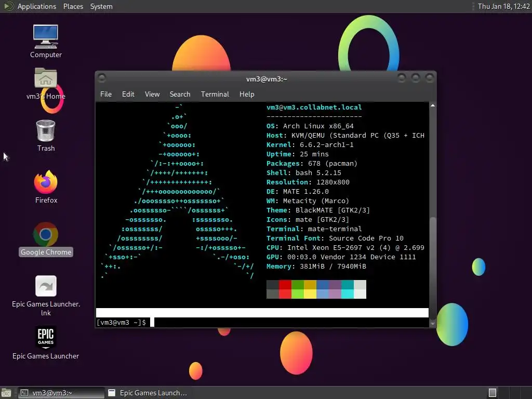
Task: Open the System menu in the top panel
Action: 101,6
